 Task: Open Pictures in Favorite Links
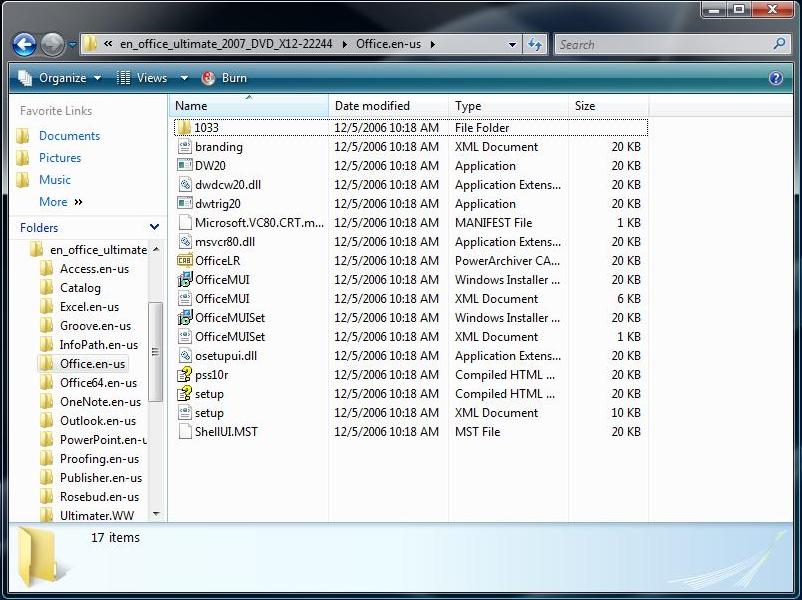click(x=60, y=158)
